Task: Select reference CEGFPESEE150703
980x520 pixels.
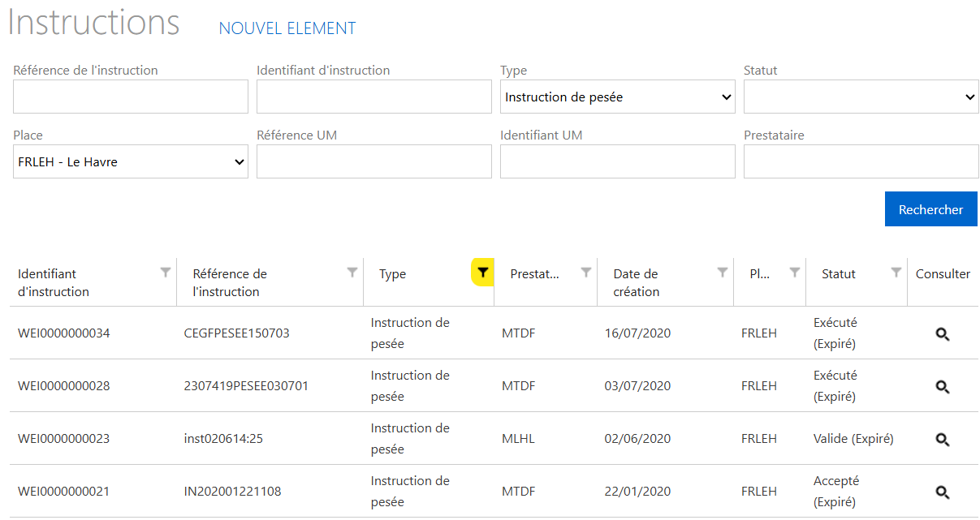Action: (237, 333)
